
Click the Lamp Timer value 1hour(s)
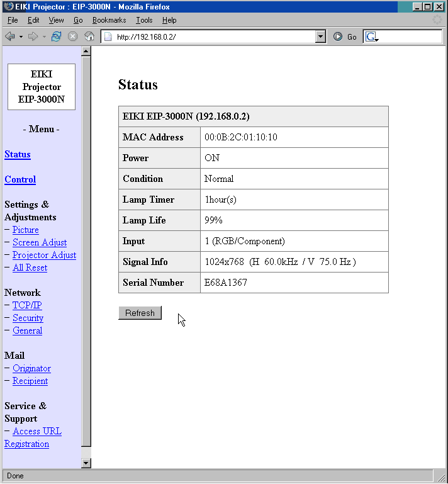pos(221,200)
